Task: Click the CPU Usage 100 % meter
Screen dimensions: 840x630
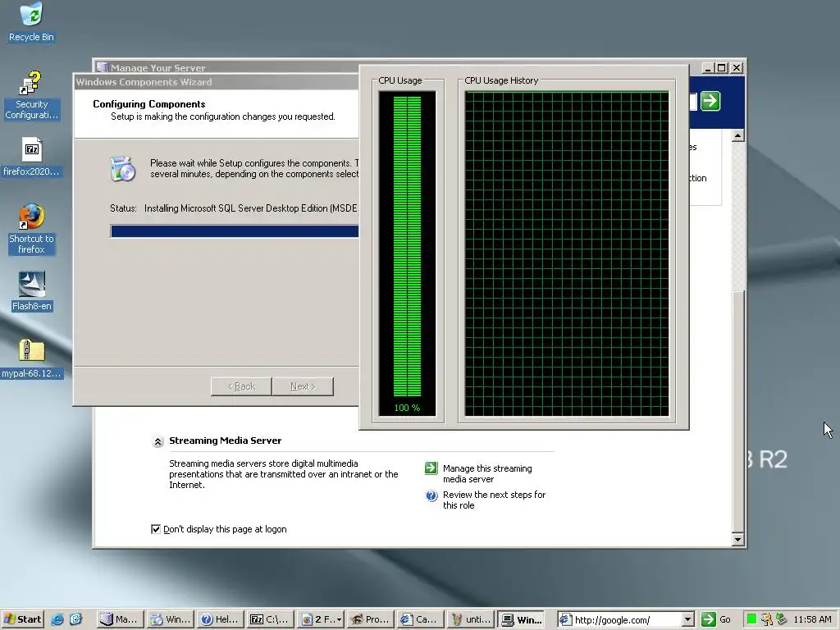Action: point(407,253)
